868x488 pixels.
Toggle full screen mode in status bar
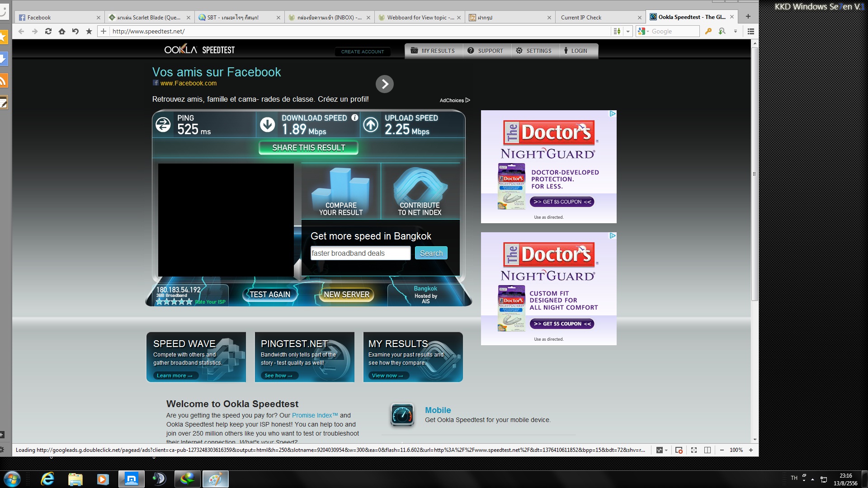pos(694,450)
